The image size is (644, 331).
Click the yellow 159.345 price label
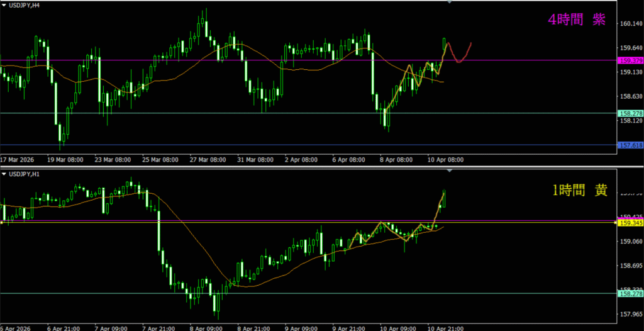click(x=630, y=223)
